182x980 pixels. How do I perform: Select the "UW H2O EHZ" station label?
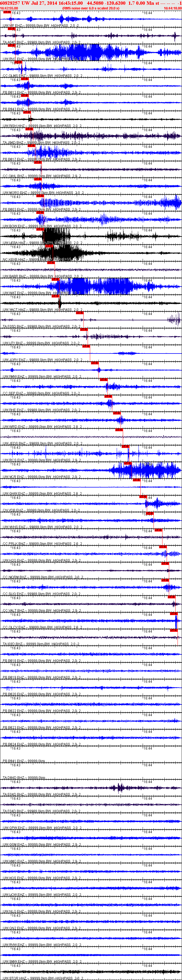point(13,560)
